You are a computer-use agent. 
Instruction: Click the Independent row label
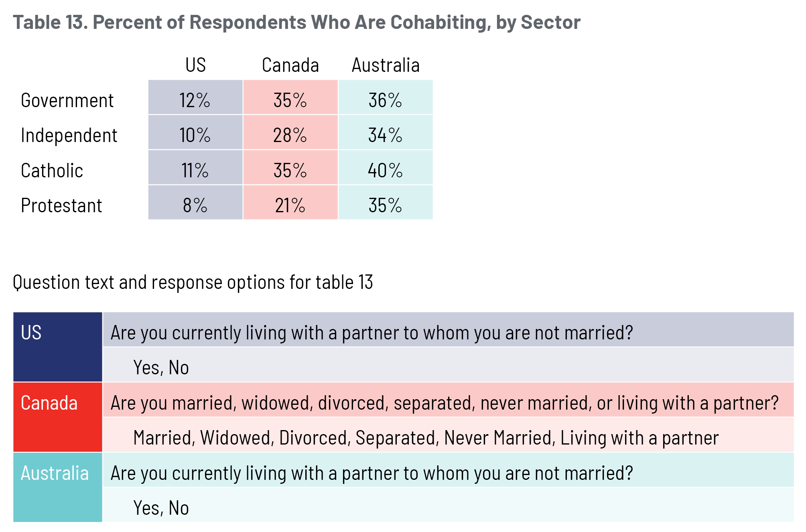[x=69, y=135]
